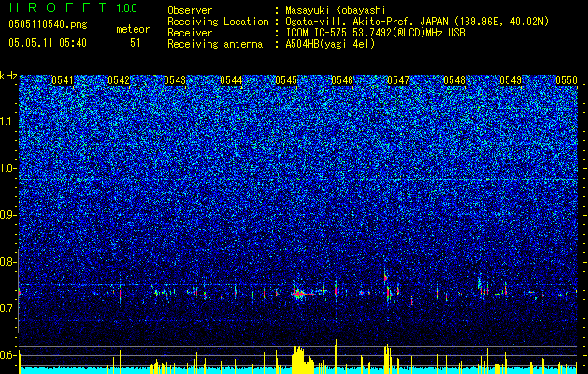Click the 0.8 frequency axis label
The height and width of the screenshot is (374, 588).
tap(7, 262)
